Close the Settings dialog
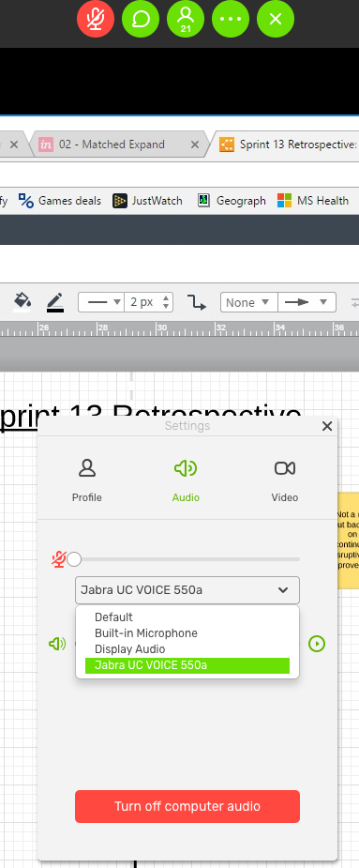Screen dimensions: 359x868 point(327,426)
